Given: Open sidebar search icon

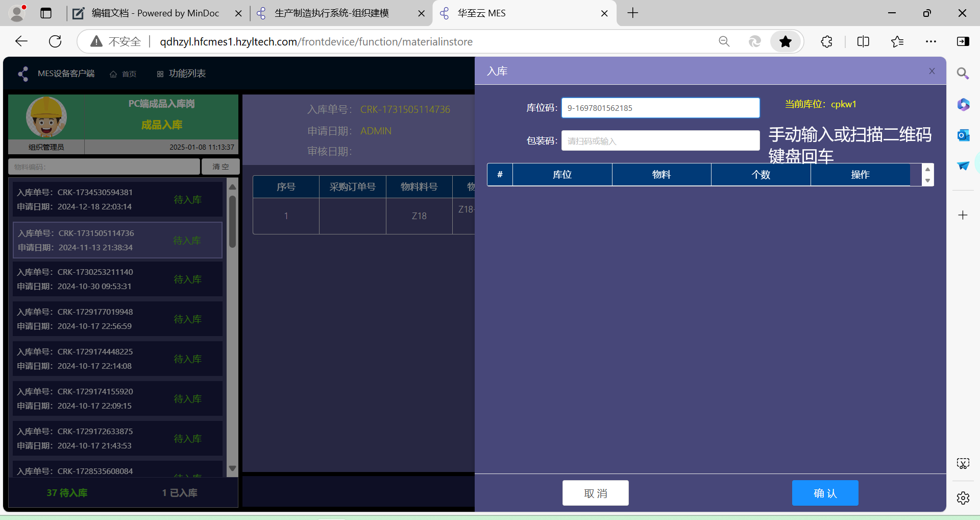Looking at the screenshot, I should [963, 74].
